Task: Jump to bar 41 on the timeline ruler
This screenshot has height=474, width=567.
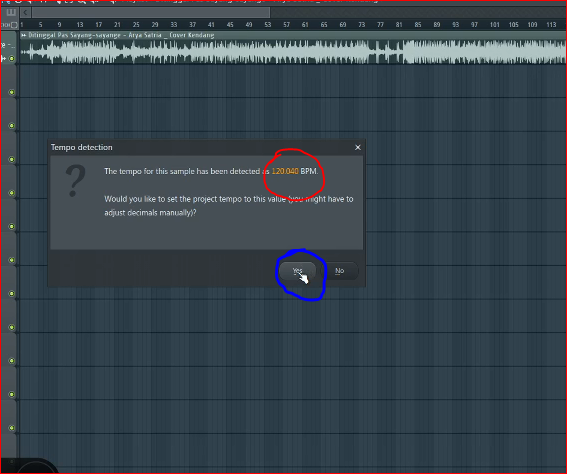Action: point(212,25)
